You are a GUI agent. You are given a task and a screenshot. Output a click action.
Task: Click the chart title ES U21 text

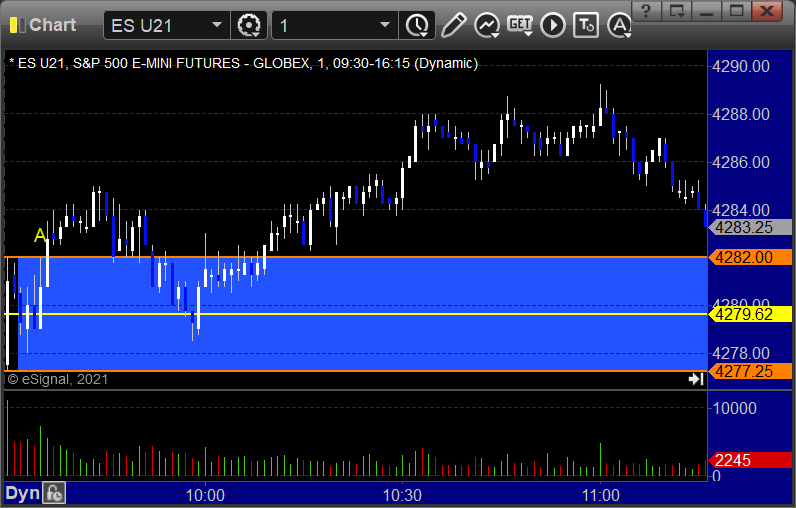tap(243, 63)
